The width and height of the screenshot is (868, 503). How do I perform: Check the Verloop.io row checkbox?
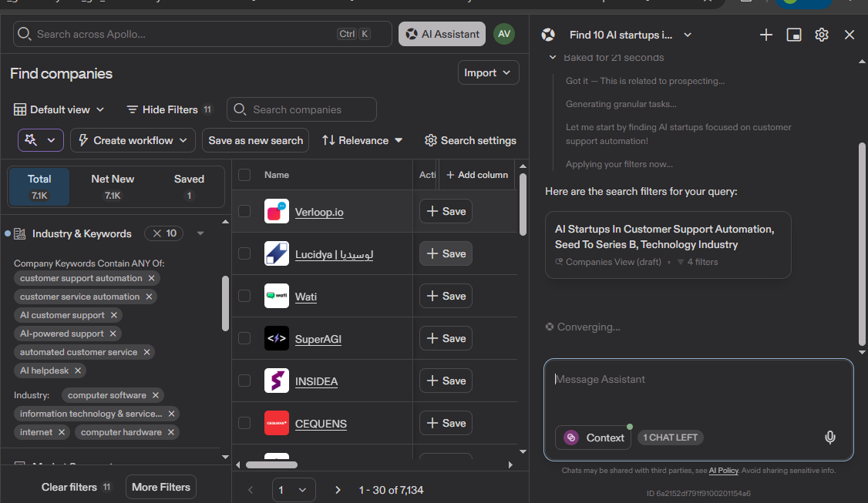[x=244, y=211]
